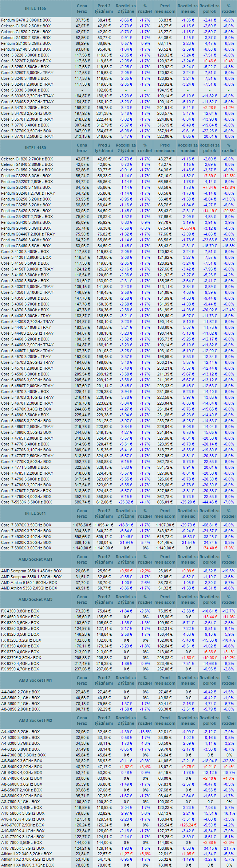Click the Celeron G1820 2.70GHz BOX row name

tap(27, 159)
